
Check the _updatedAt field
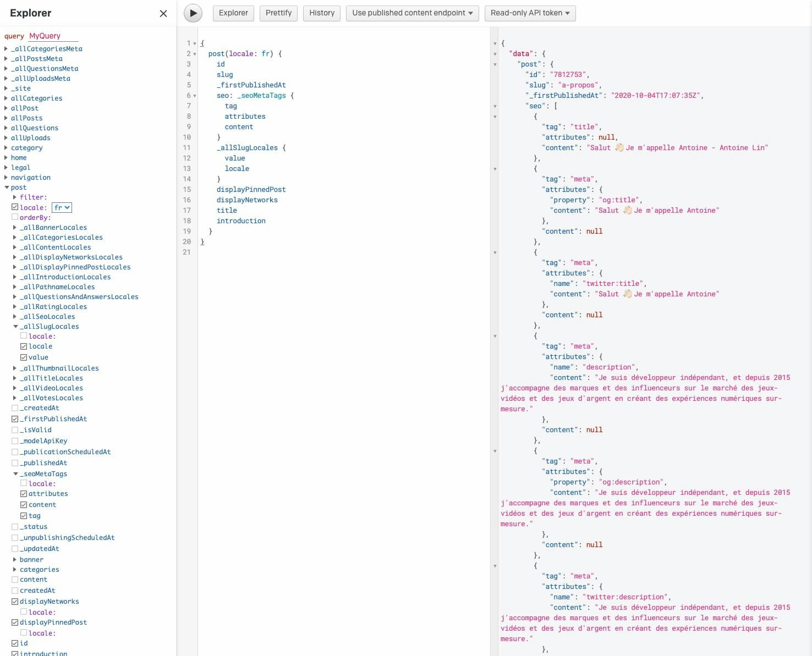coord(15,549)
